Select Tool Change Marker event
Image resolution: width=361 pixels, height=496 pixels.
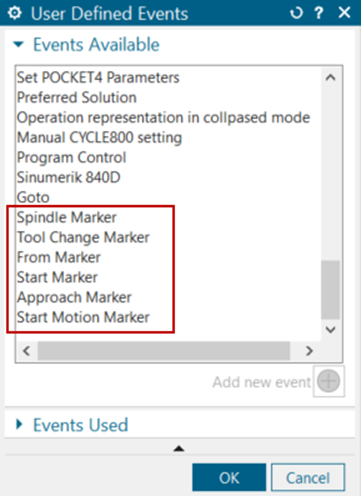tap(83, 237)
